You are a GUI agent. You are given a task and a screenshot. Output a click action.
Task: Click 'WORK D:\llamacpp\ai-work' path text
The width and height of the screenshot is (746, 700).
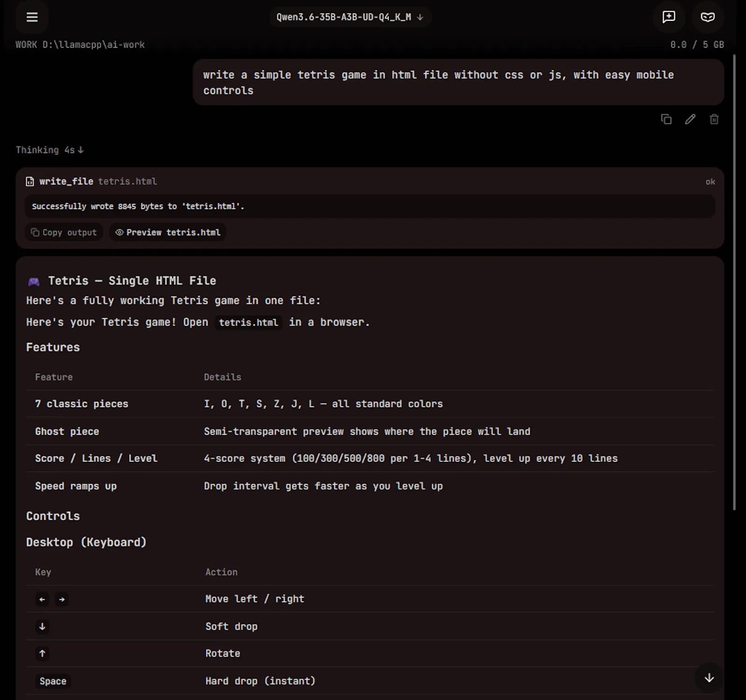[x=80, y=45]
